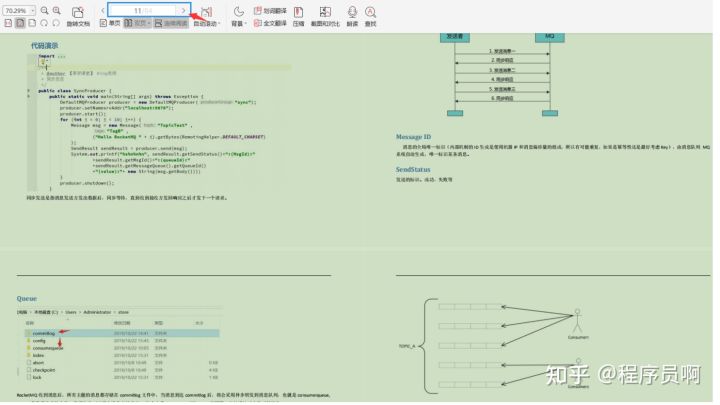Click the 旋转文档 rotate document button
This screenshot has height=405, width=720.
tap(78, 16)
